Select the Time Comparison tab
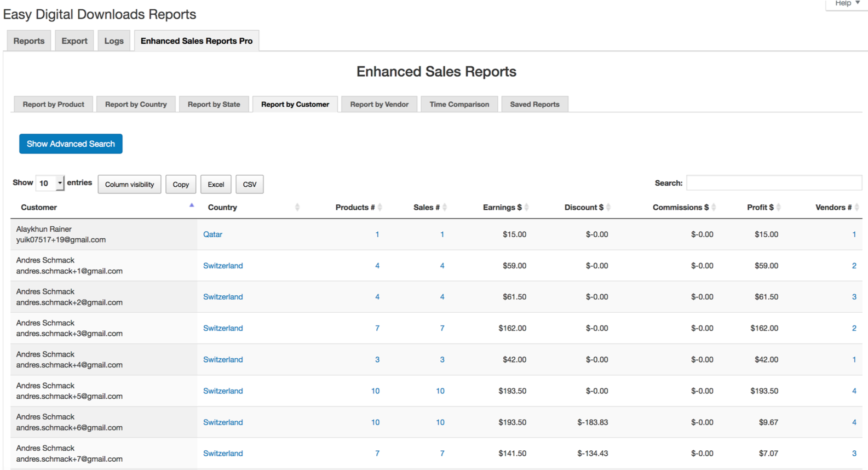 459,105
